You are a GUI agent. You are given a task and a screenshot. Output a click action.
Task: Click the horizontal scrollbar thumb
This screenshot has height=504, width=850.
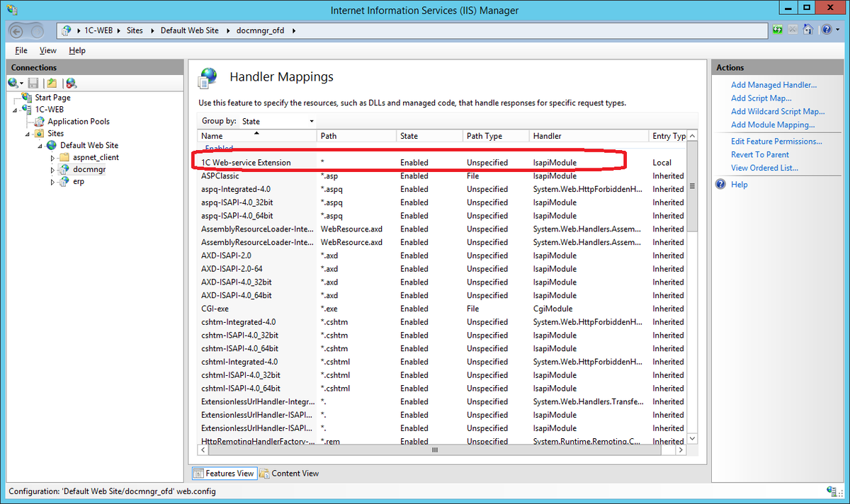(x=435, y=449)
